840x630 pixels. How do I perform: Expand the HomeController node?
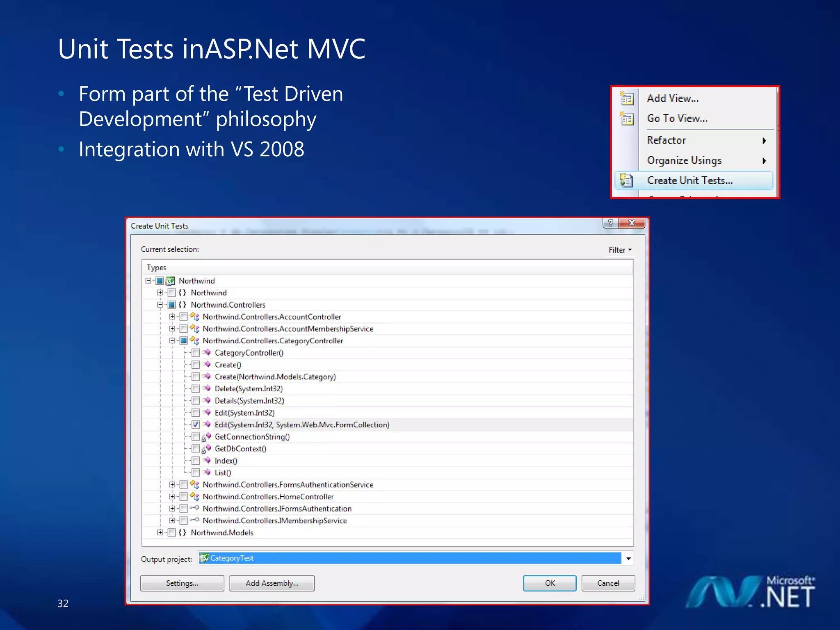pos(172,496)
